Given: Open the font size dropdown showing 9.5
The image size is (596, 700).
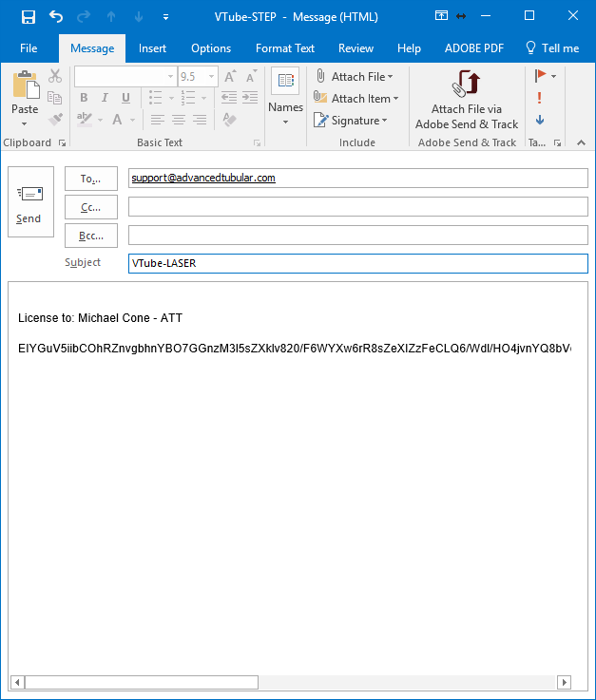Looking at the screenshot, I should tap(211, 77).
